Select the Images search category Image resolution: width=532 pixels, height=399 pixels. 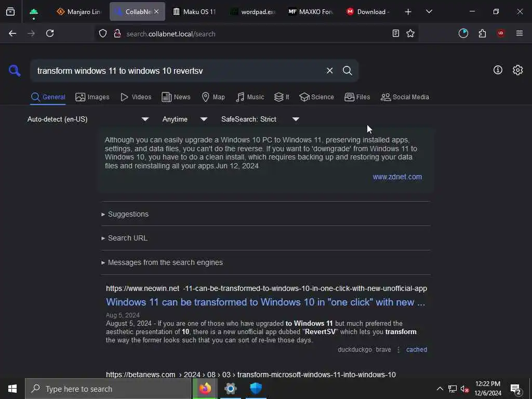(92, 97)
